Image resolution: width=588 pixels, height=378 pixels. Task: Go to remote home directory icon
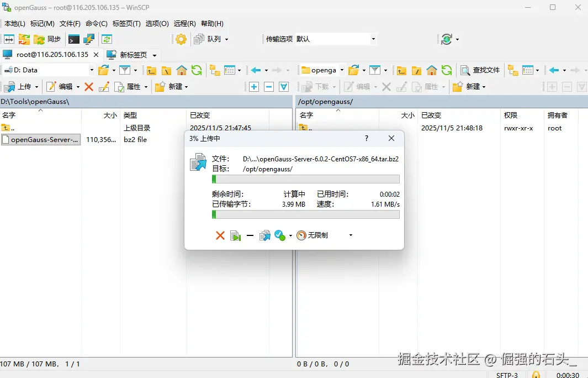point(432,70)
